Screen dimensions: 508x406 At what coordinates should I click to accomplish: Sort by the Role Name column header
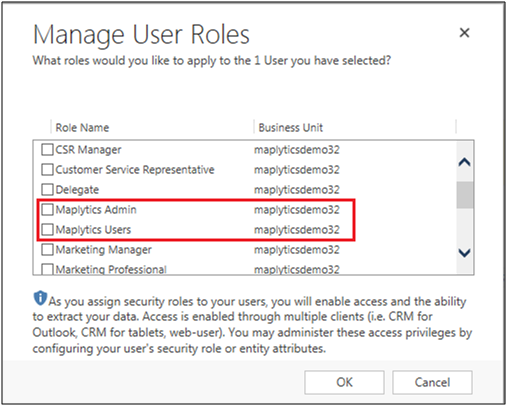pyautogui.click(x=82, y=128)
